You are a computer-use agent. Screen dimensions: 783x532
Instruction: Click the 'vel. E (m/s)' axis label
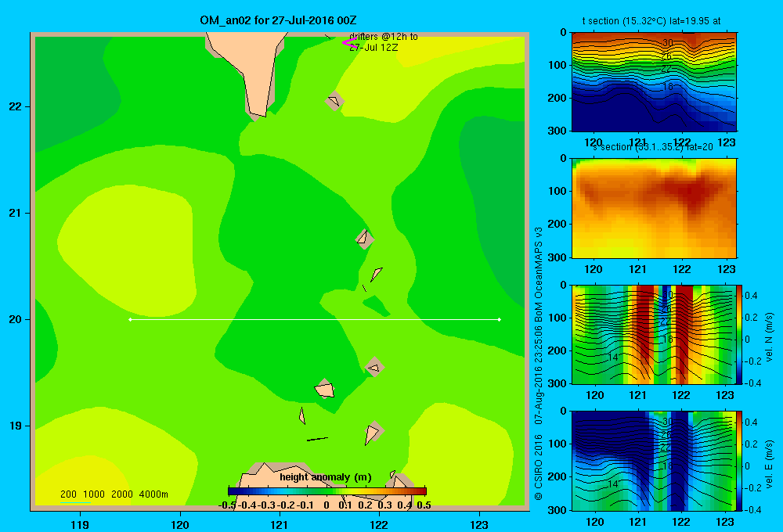pos(769,464)
